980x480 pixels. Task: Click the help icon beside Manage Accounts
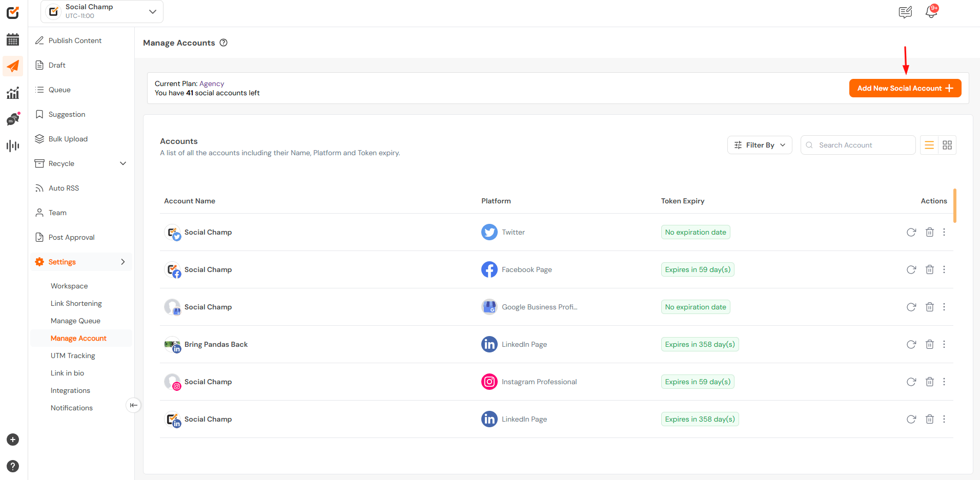click(223, 43)
